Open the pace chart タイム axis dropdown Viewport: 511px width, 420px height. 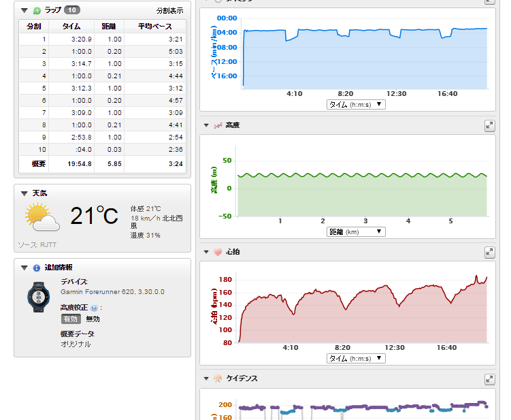(356, 105)
